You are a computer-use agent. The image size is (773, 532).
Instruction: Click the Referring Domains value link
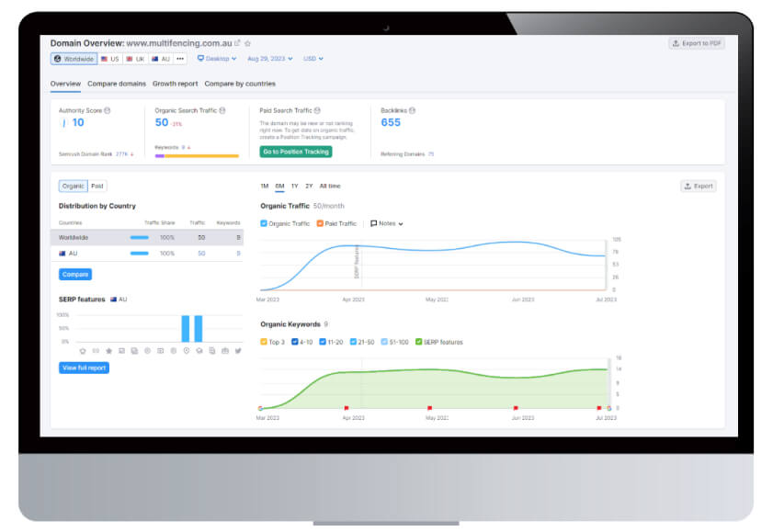point(431,154)
